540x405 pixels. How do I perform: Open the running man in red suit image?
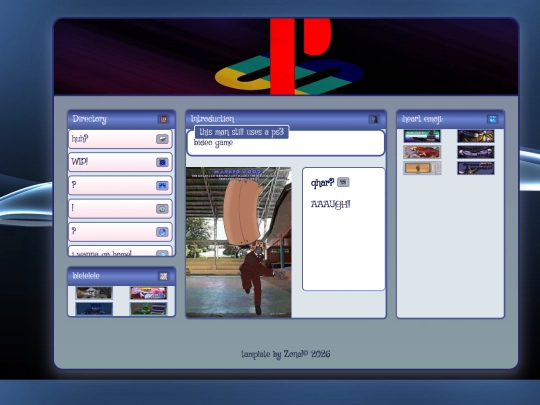pyautogui.click(x=239, y=242)
